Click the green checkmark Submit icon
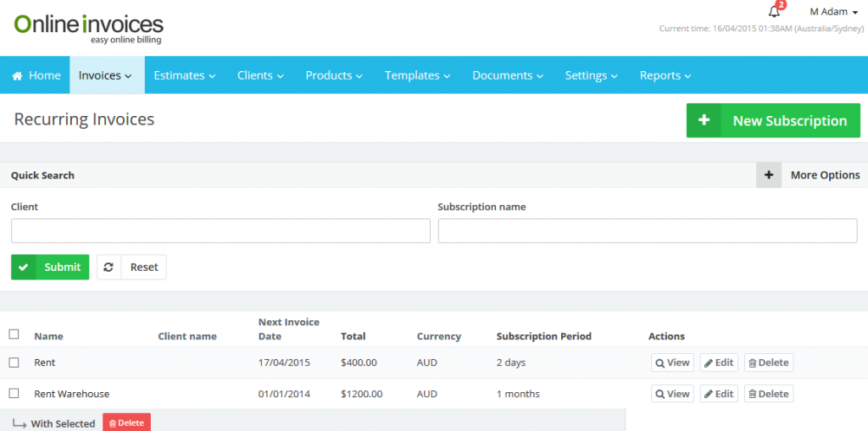 click(24, 267)
